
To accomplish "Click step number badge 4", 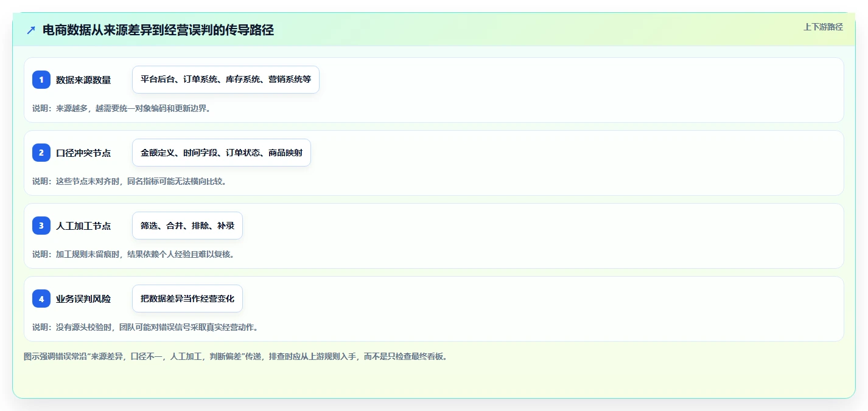I will [41, 299].
